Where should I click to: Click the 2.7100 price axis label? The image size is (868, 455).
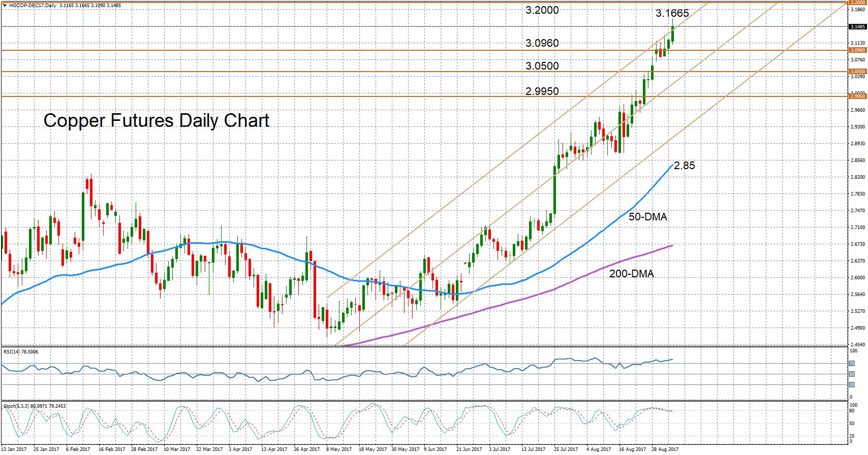click(857, 227)
